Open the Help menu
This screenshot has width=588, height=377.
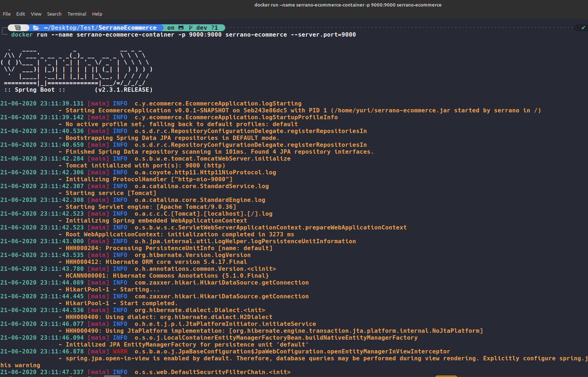(97, 14)
